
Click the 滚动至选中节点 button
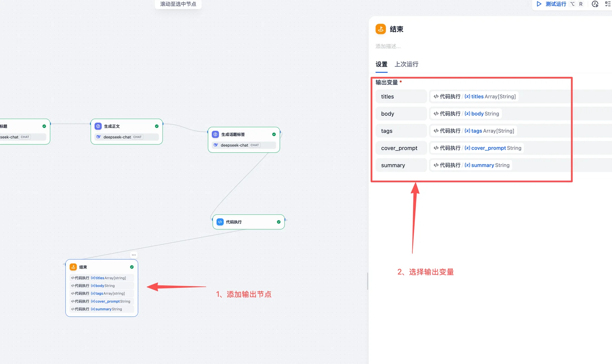pos(178,4)
